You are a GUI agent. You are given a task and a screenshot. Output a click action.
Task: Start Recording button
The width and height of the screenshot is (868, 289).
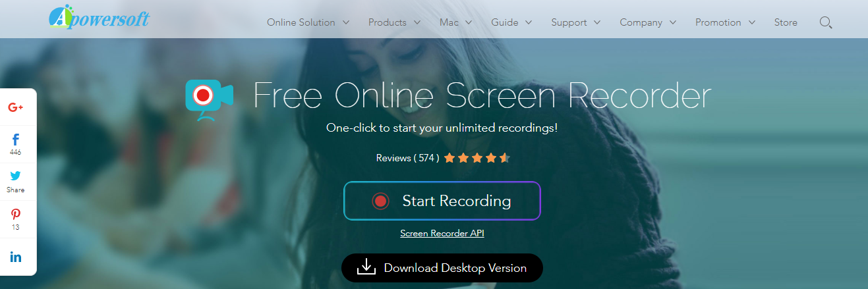(x=442, y=201)
